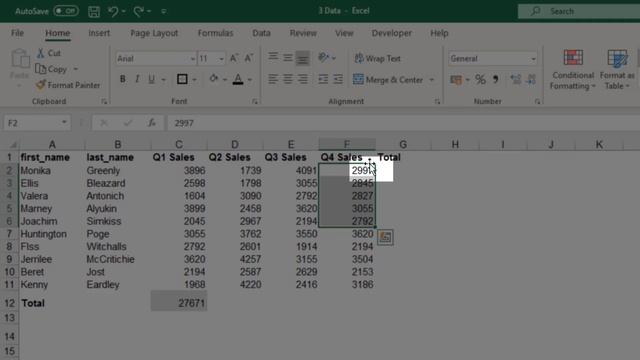
Task: Apply Comma Style icon
Action: (x=495, y=80)
